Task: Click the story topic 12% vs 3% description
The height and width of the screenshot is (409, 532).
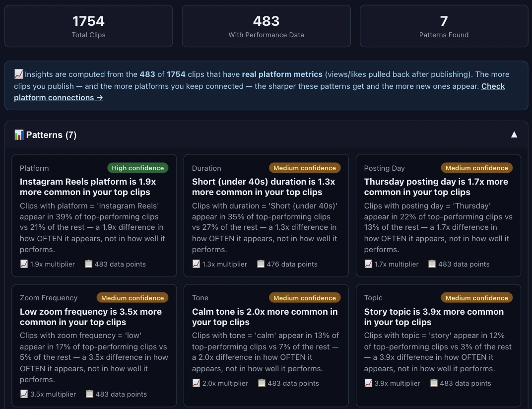Action: click(438, 351)
